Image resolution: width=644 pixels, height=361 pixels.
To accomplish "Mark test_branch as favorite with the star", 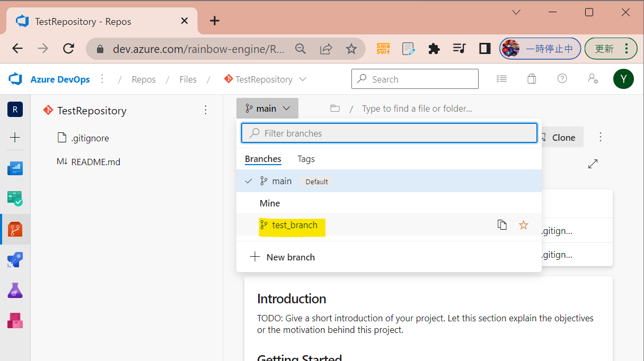I will 524,225.
